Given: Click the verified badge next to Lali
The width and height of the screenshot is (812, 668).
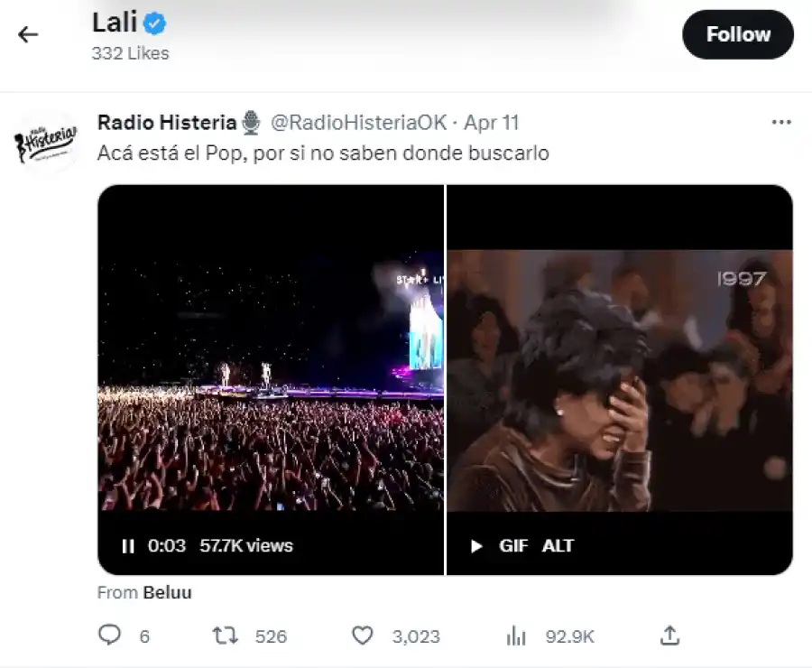Looking at the screenshot, I should [152, 22].
